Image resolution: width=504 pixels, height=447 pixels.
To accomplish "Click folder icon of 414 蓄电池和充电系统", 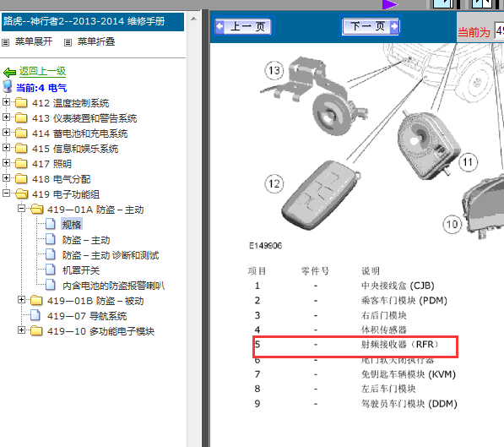I will [x=21, y=133].
